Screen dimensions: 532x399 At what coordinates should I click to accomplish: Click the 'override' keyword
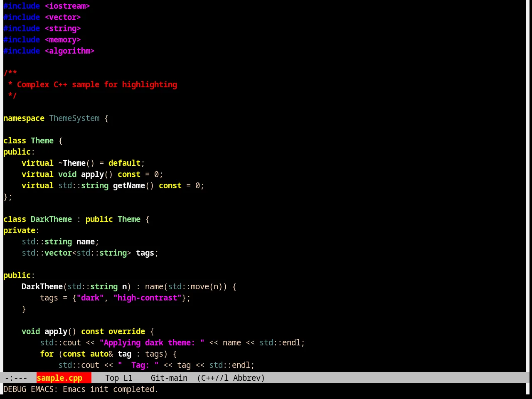127,331
